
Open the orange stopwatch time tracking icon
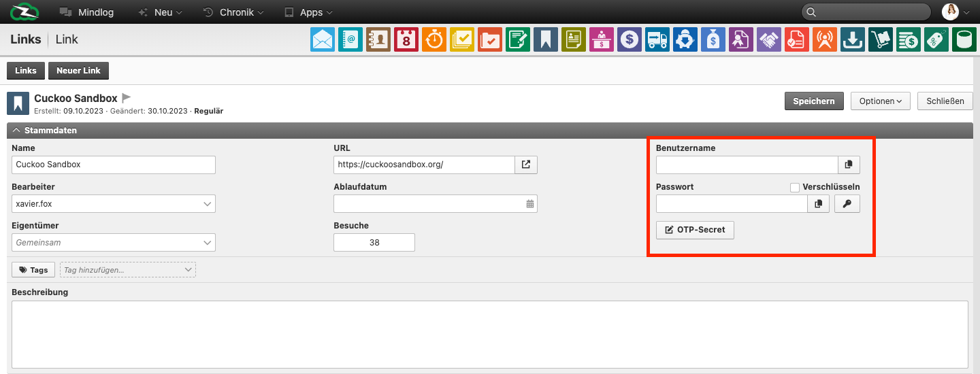pyautogui.click(x=434, y=39)
